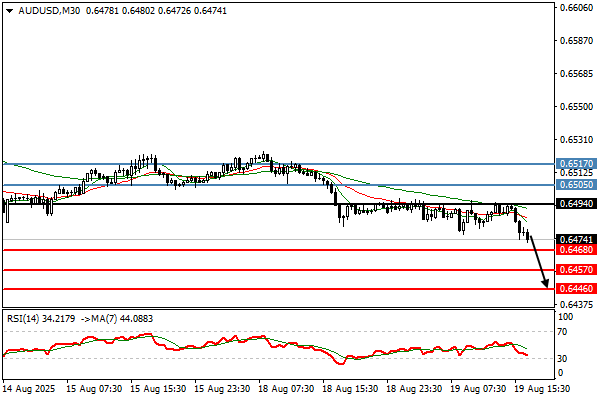Click the RSI scale value 30
Image resolution: width=600 pixels, height=400 pixels.
tap(562, 359)
